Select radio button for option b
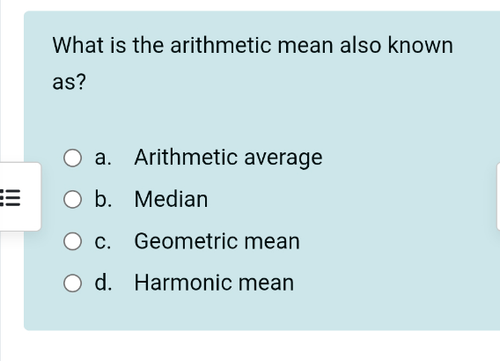The image size is (500, 361). (x=72, y=199)
